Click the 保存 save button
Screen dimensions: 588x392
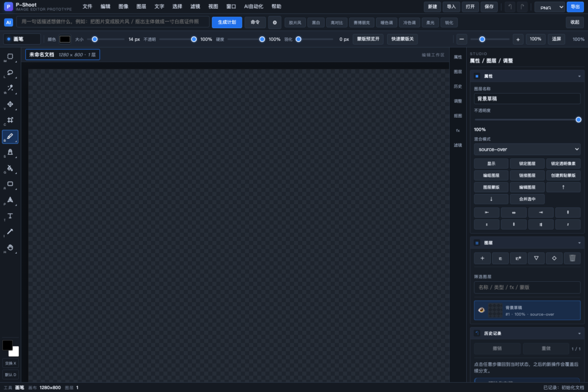coord(489,7)
